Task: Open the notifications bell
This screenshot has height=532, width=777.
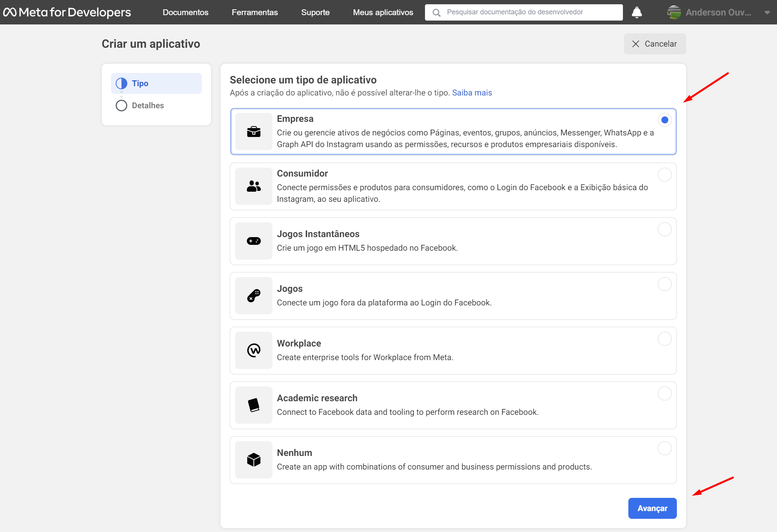Action: [x=637, y=12]
